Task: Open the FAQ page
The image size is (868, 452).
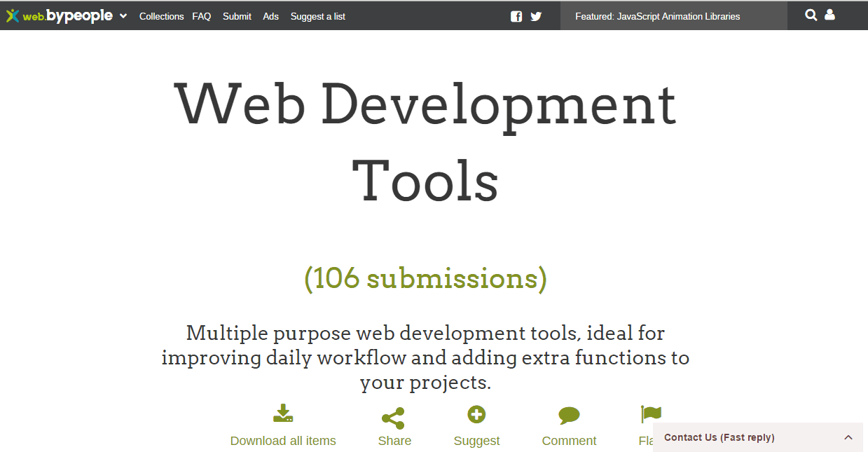Action: coord(202,16)
